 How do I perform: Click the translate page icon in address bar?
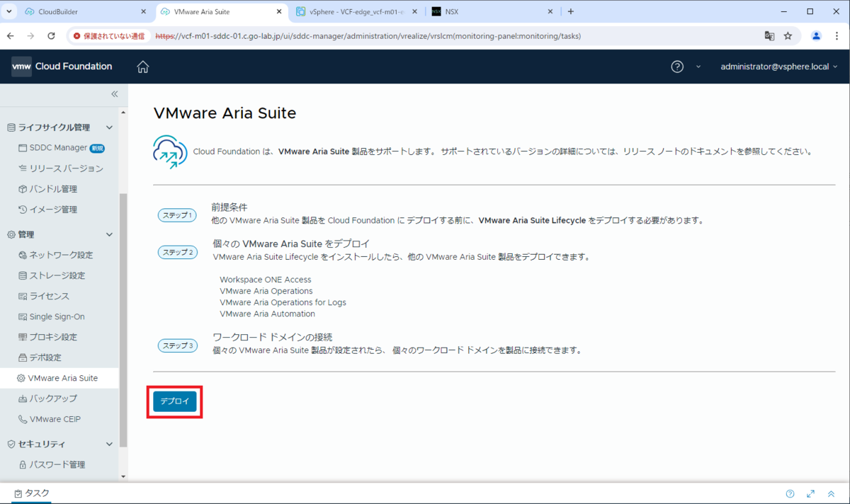pyautogui.click(x=769, y=35)
